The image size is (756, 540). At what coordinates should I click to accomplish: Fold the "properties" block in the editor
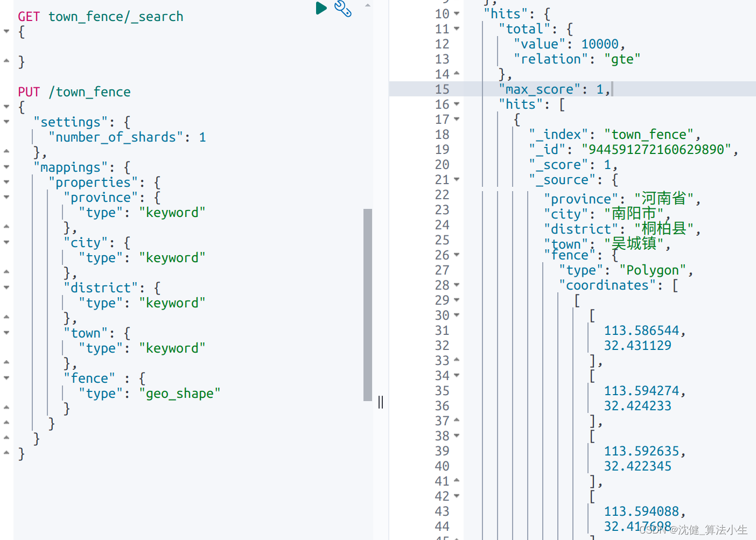(6, 183)
